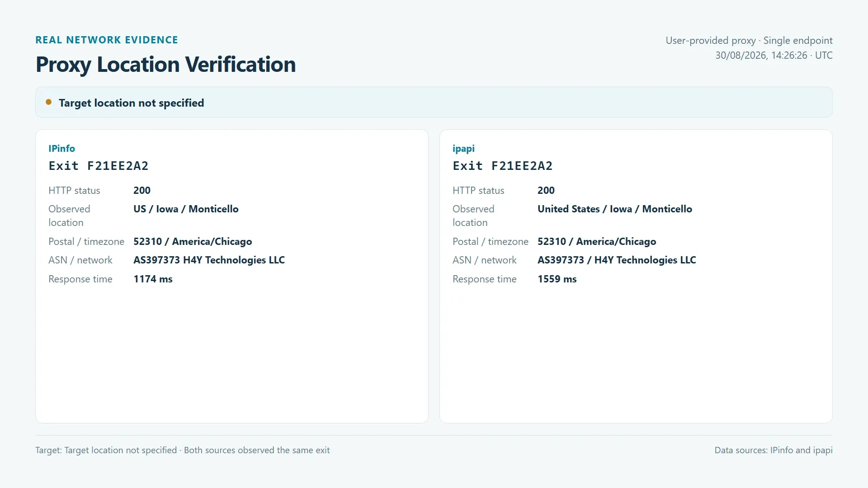Click the 'Proxy Location Verification' heading
Screen dimensions: 868x488
pos(165,64)
